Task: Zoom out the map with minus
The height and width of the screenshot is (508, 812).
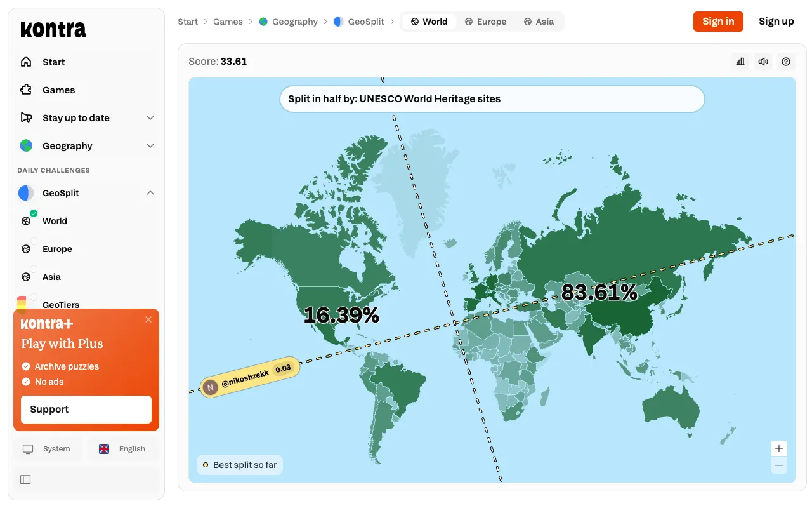Action: [x=779, y=465]
